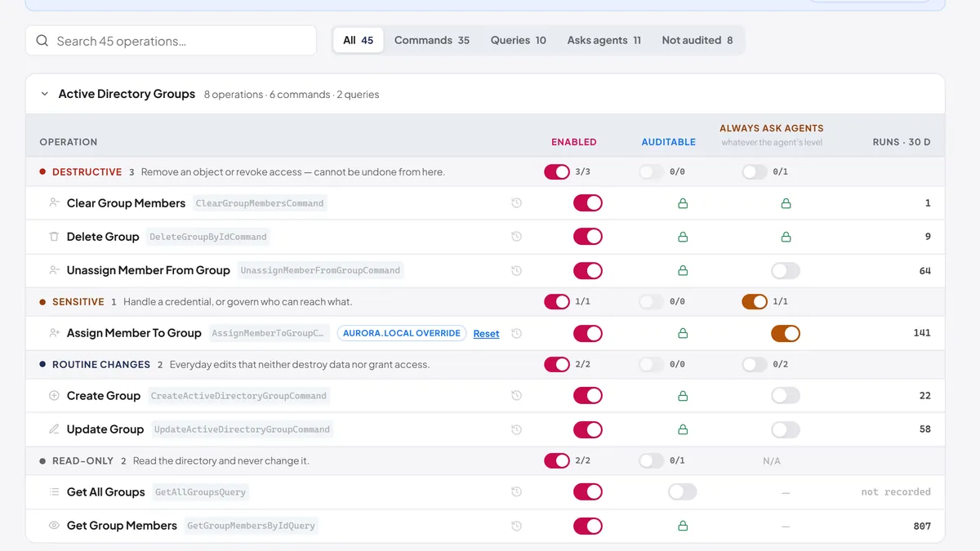Click the ENABLED column header
This screenshot has height=551, width=980.
pyautogui.click(x=574, y=142)
